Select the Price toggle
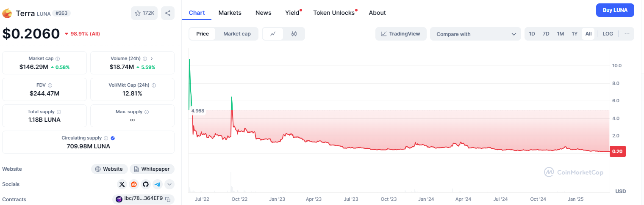The width and height of the screenshot is (644, 205). point(203,34)
